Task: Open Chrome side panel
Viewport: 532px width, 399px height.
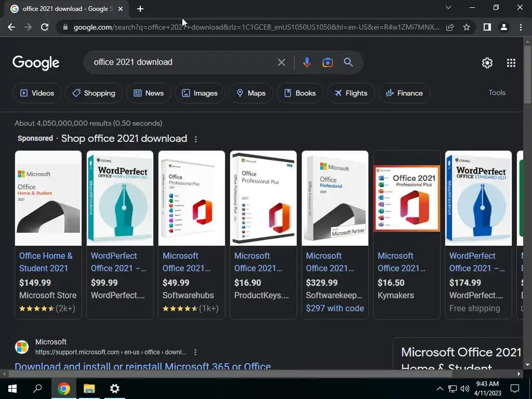Action: 487,27
